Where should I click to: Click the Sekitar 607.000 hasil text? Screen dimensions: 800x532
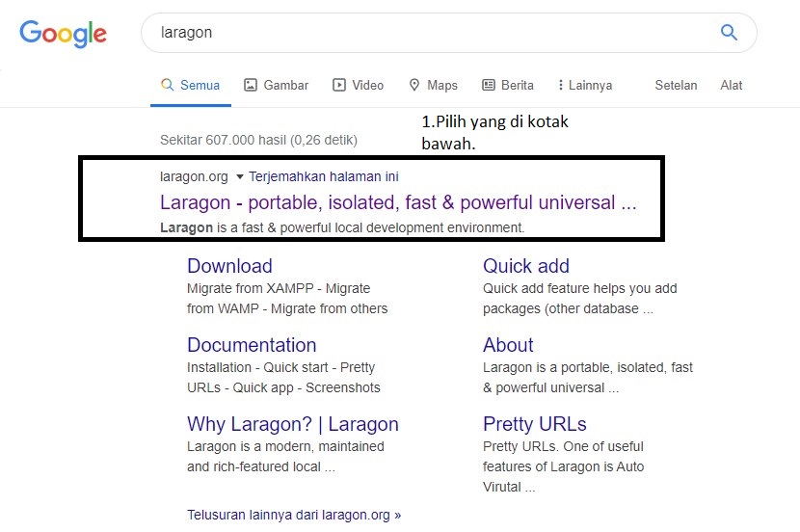[x=258, y=140]
